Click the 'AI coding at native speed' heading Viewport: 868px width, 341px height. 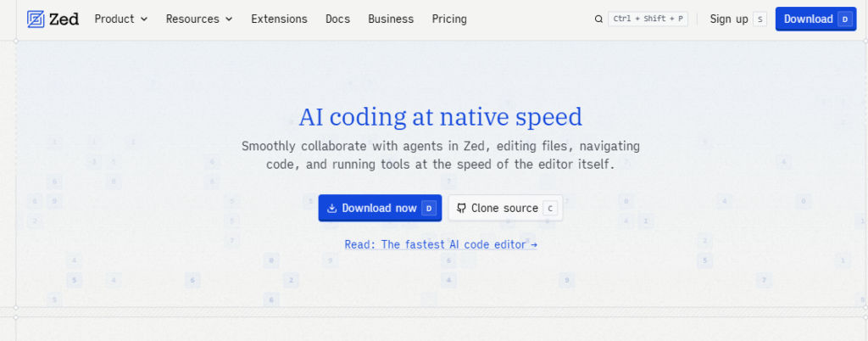pos(441,117)
